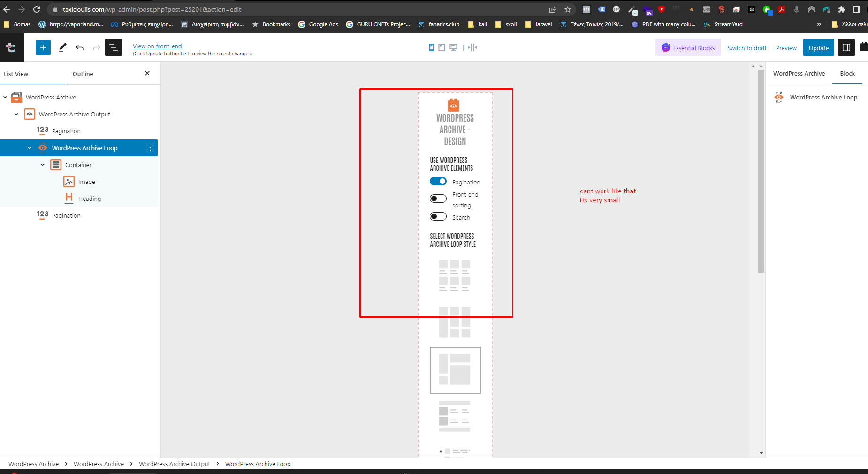Select the Heading block in list view
The height and width of the screenshot is (474, 868).
[90, 199]
